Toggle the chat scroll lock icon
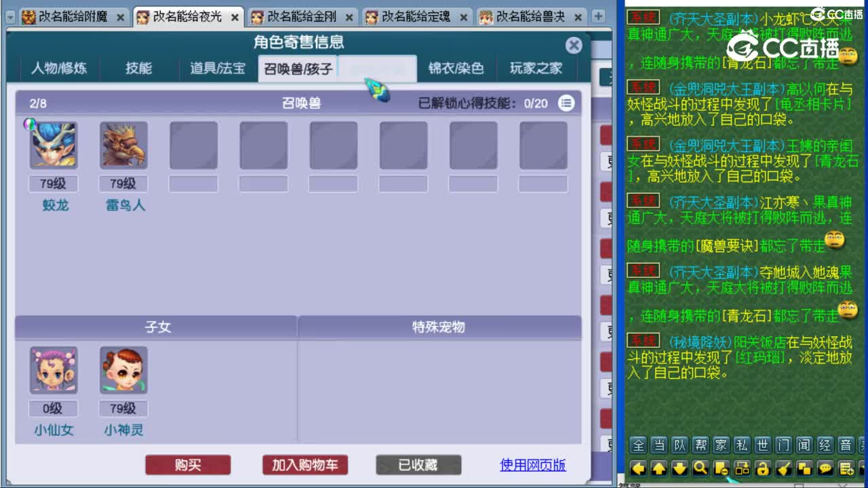 763,468
